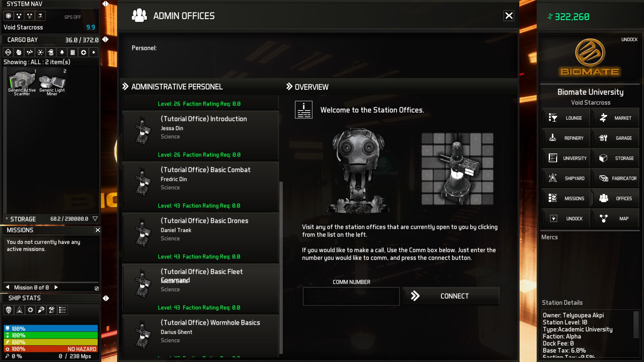Click the personnel list scrollbar

281,267
